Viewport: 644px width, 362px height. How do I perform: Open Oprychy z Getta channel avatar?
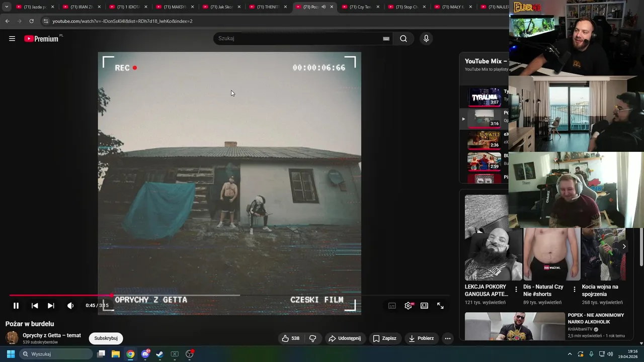tap(12, 338)
